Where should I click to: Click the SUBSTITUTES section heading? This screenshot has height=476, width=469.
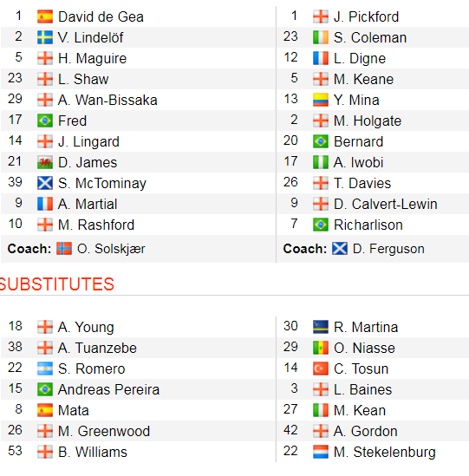(56, 284)
